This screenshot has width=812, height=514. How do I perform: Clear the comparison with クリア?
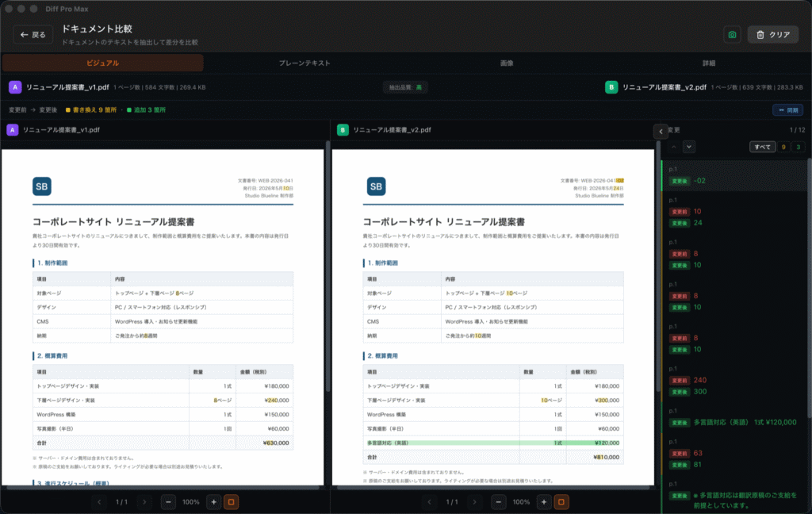click(x=772, y=35)
